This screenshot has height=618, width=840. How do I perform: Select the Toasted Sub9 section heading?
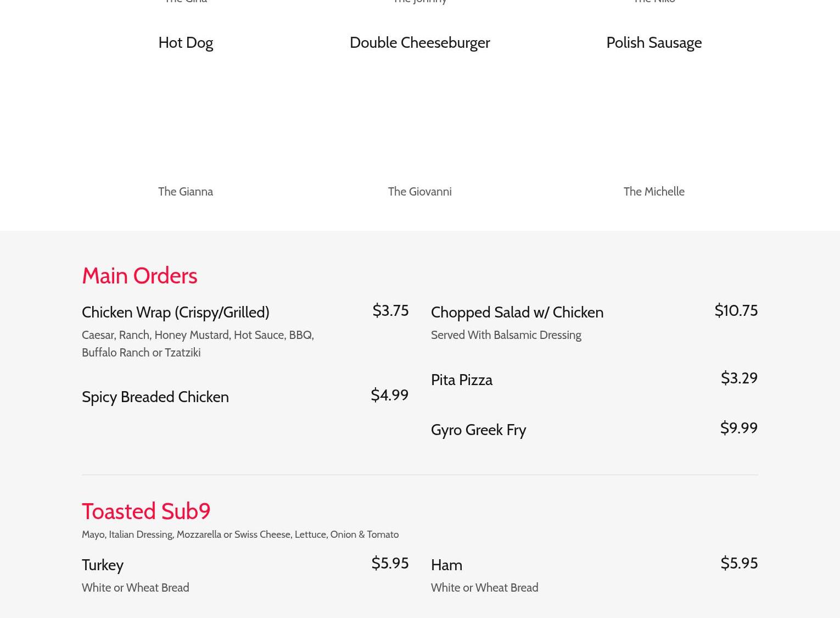coord(146,511)
